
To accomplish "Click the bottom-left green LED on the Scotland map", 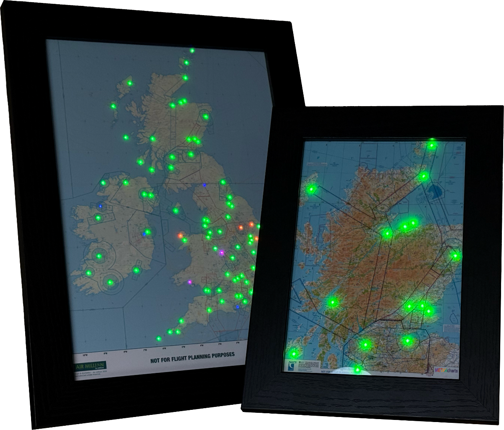I will coord(293,352).
